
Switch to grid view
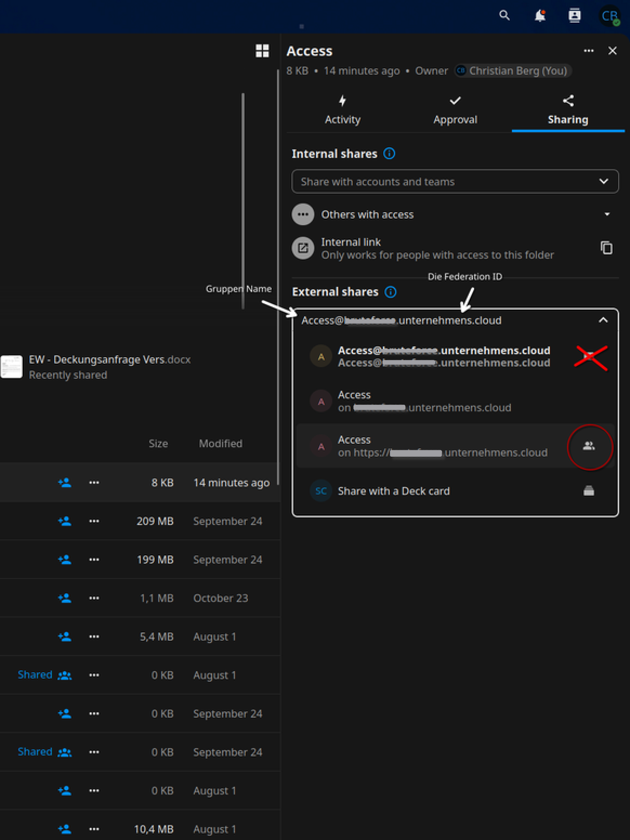262,51
